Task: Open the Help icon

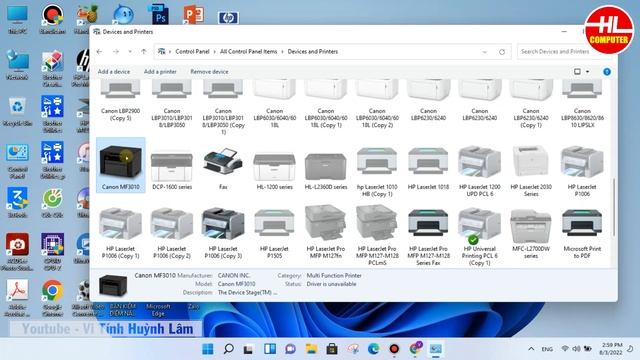Action: click(607, 72)
